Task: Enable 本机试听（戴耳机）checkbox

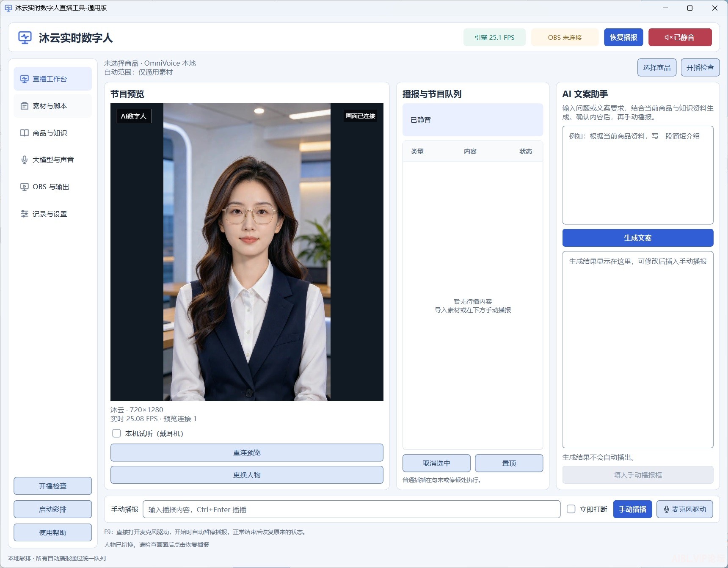Action: click(x=116, y=433)
